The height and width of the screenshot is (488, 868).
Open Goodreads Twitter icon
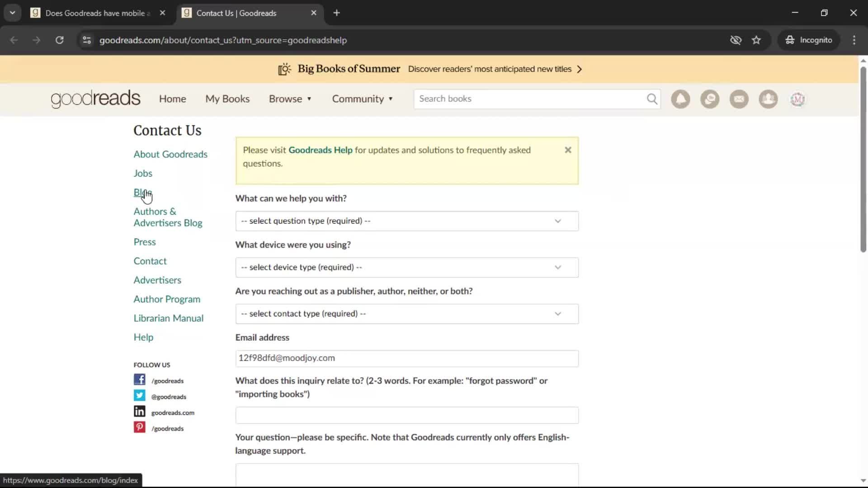click(139, 395)
